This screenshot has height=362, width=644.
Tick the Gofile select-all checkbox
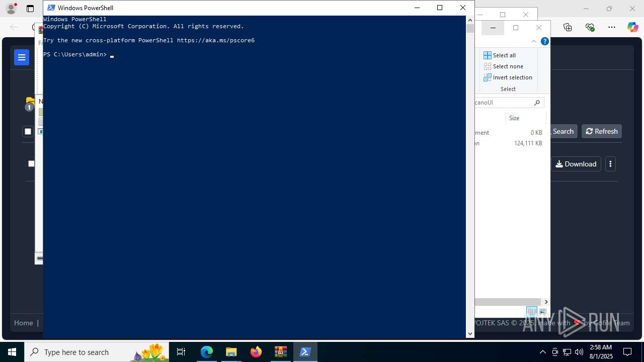pos(28,132)
